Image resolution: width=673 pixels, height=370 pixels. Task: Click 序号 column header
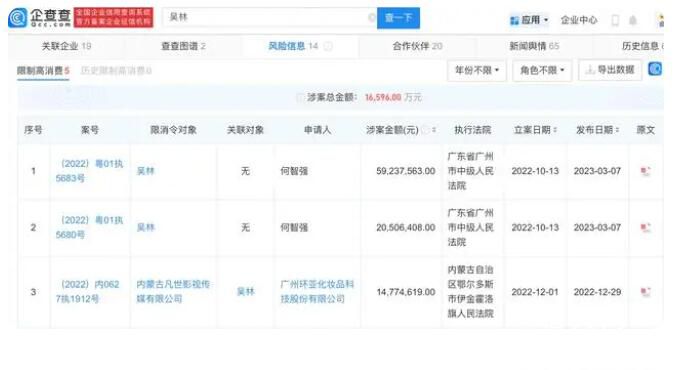33,130
